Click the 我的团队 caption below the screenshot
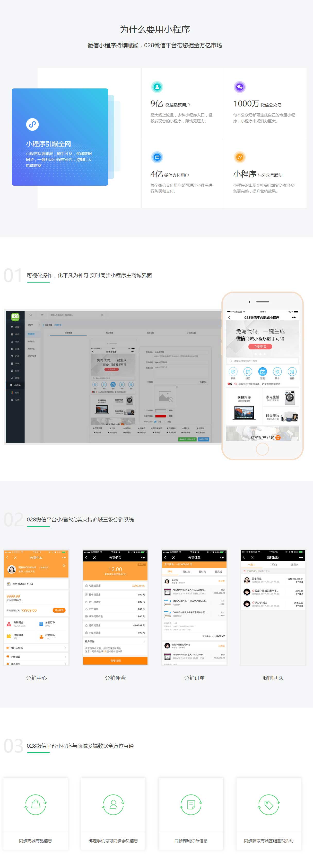This screenshot has width=313, height=868. 273,678
